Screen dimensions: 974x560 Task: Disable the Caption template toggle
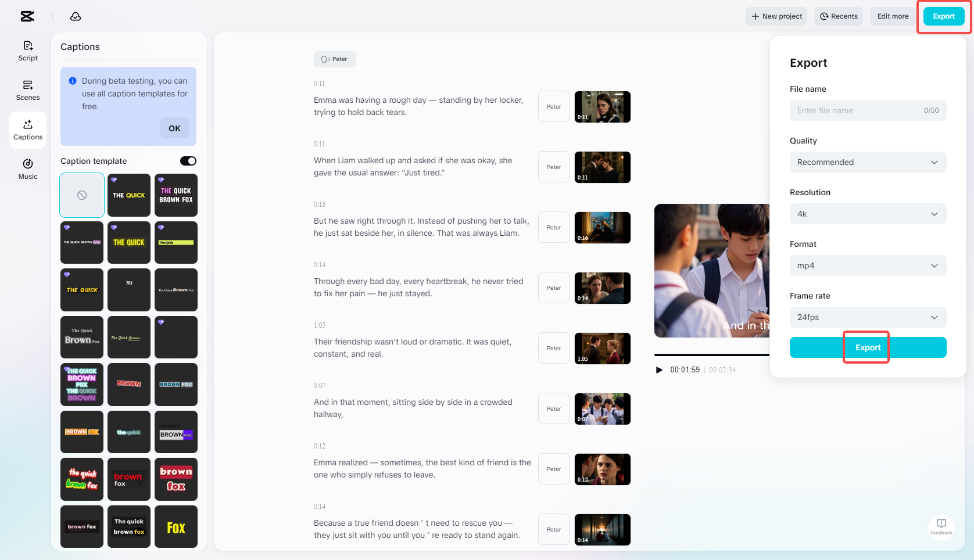[188, 161]
